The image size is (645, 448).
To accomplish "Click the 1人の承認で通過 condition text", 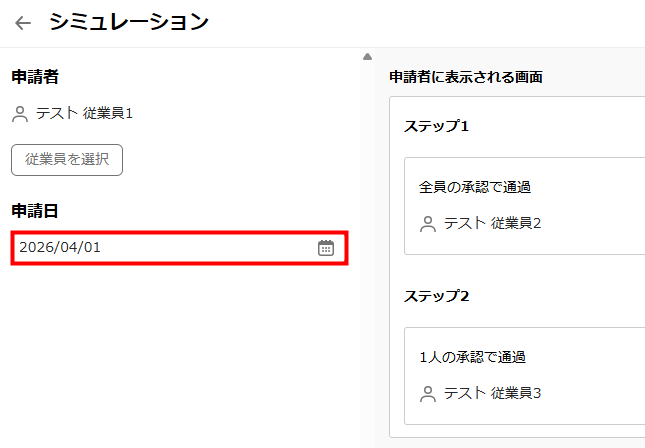I will [x=472, y=357].
